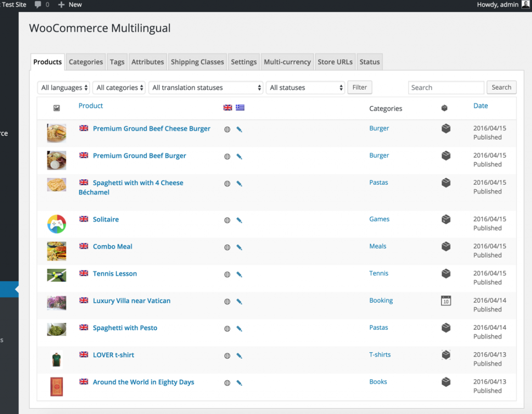
Task: Open Premium Ground Beef Cheese Burger product link
Action: tap(152, 128)
